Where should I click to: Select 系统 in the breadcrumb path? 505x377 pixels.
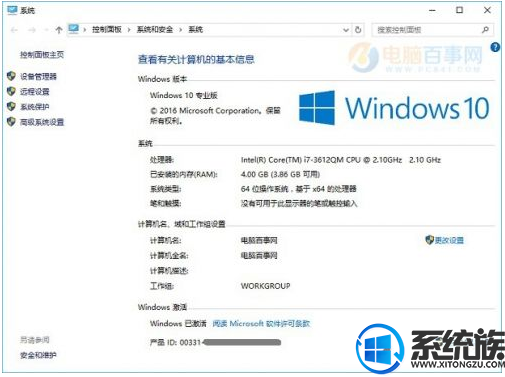[x=195, y=30]
